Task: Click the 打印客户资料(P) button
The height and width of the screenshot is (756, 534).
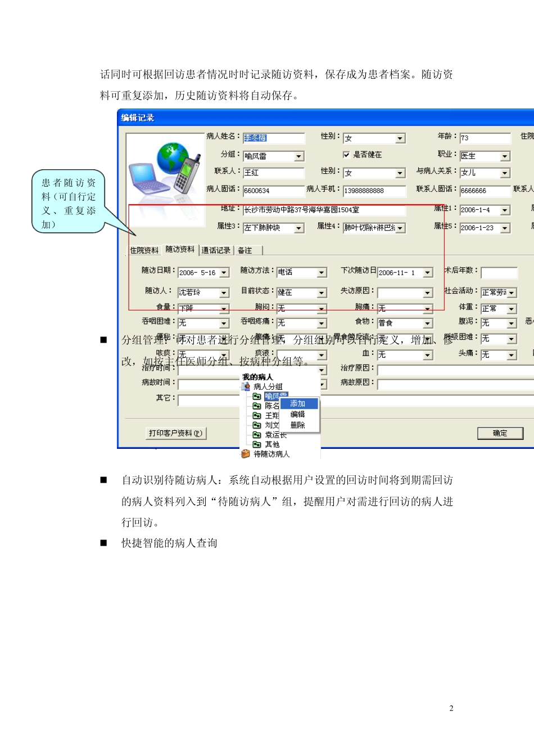Action: (176, 433)
